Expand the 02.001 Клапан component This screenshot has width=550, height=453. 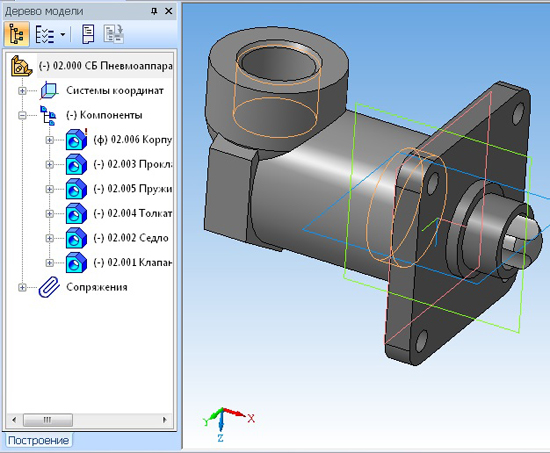pyautogui.click(x=49, y=263)
